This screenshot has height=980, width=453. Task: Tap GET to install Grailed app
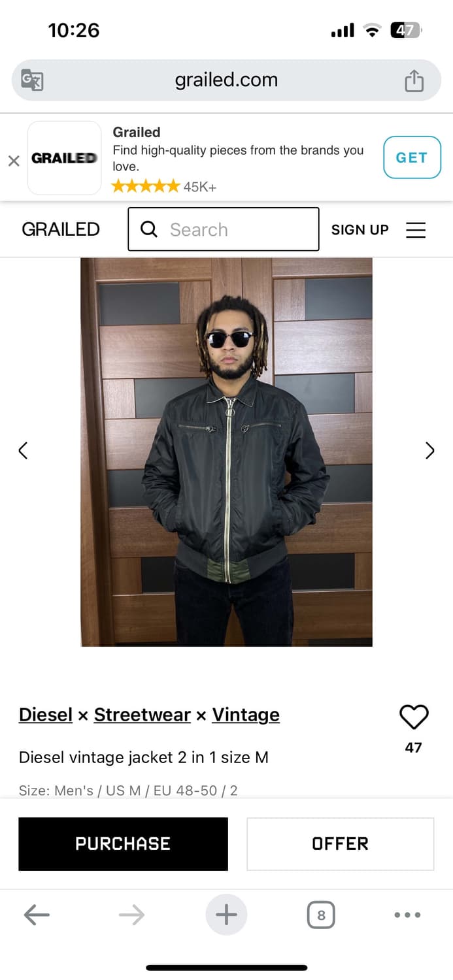click(412, 157)
